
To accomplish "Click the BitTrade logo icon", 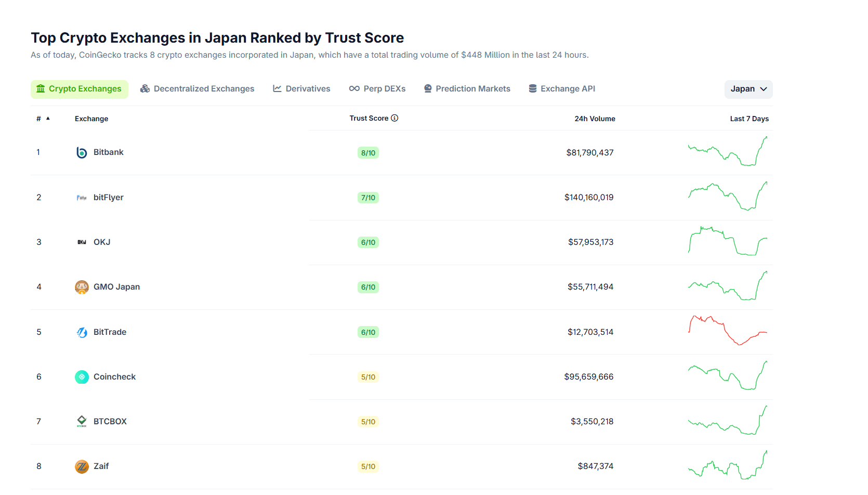I will click(x=82, y=332).
